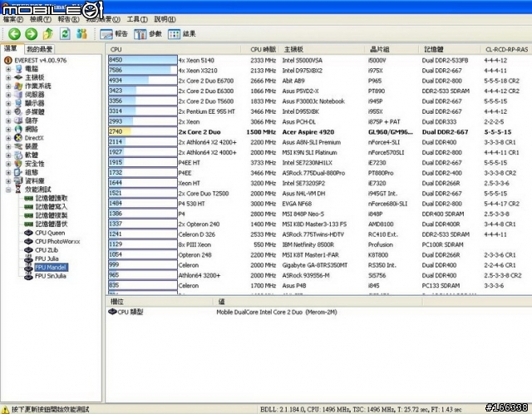This screenshot has height=414, width=532.
Task: Open the 工具(T) menu
Action: click(137, 19)
